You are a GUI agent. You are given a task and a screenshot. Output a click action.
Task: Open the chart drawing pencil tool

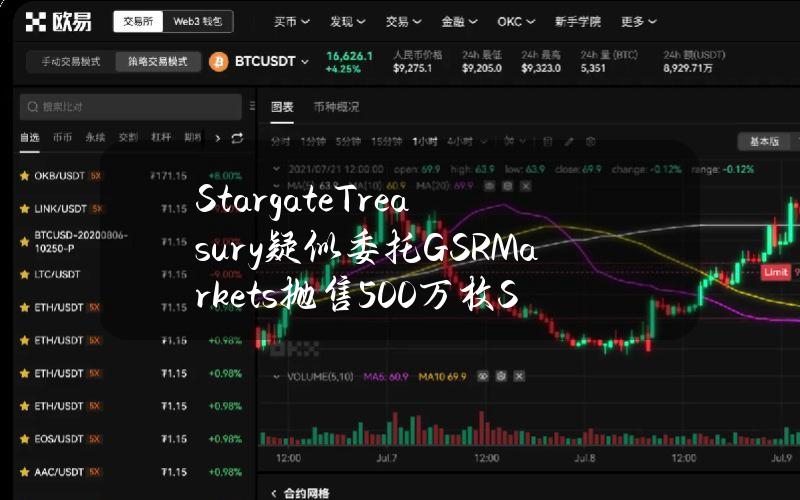coord(569,141)
